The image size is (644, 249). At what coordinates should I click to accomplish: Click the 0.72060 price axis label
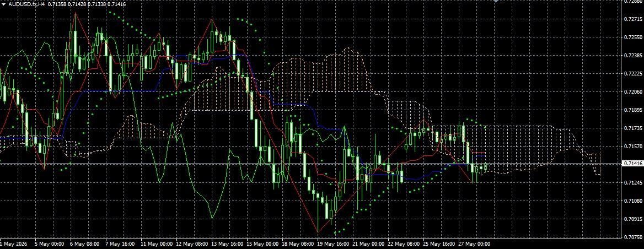coord(633,92)
